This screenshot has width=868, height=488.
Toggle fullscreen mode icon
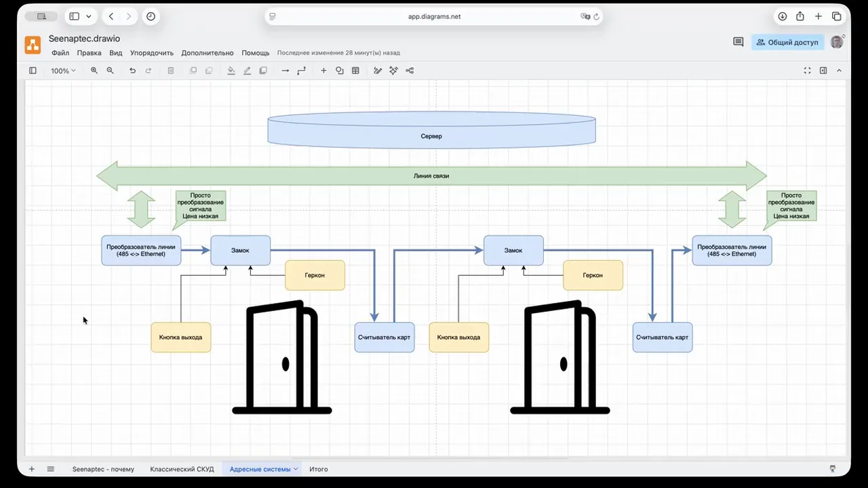[x=807, y=70]
